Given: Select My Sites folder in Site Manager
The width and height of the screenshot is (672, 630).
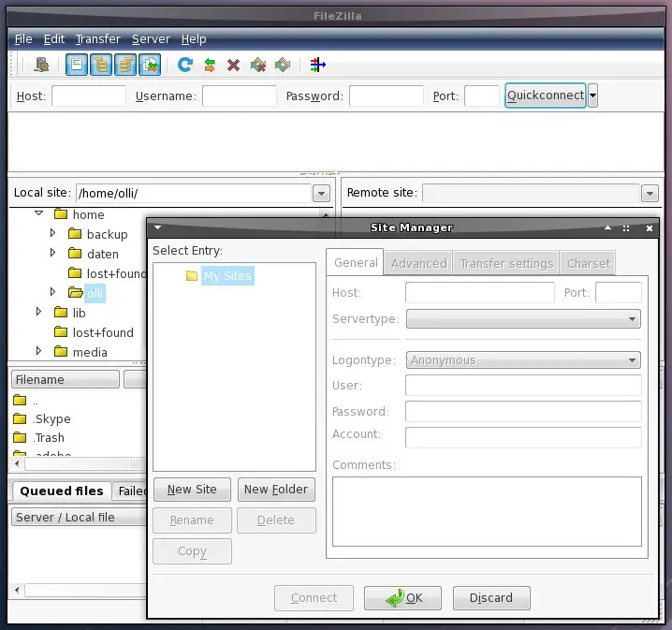Looking at the screenshot, I should click(227, 275).
